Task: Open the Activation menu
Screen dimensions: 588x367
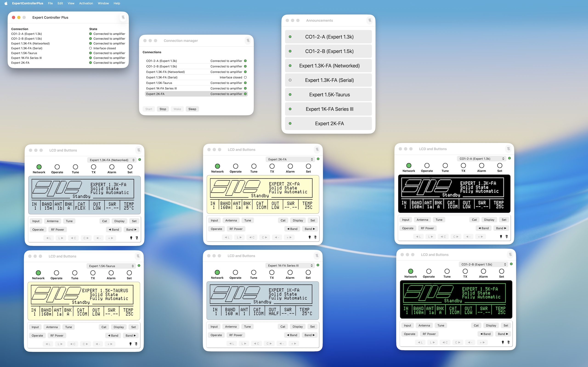Action: pyautogui.click(x=86, y=3)
